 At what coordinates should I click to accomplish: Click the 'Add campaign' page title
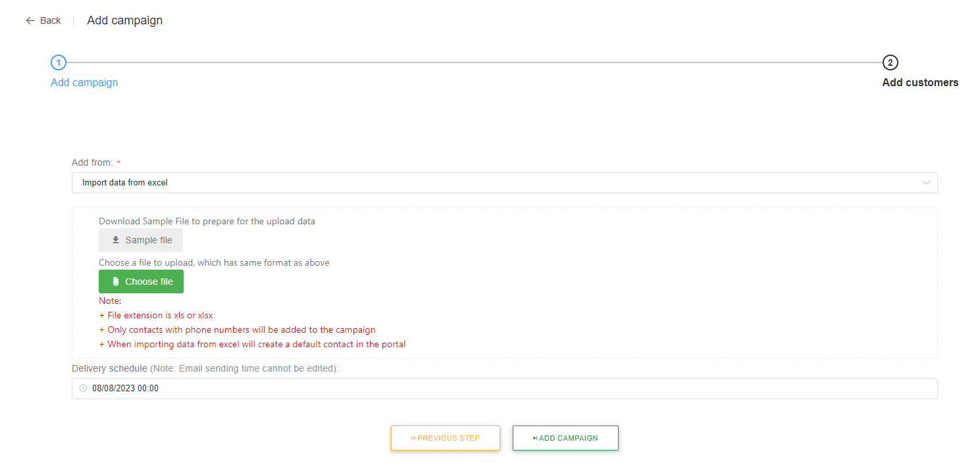click(x=124, y=20)
